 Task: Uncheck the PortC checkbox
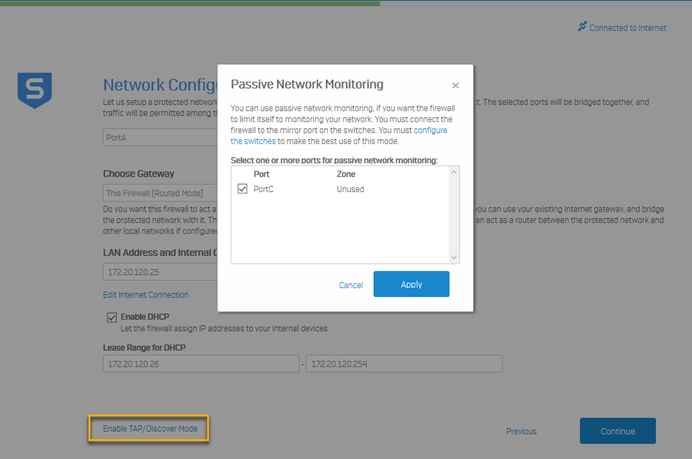243,188
